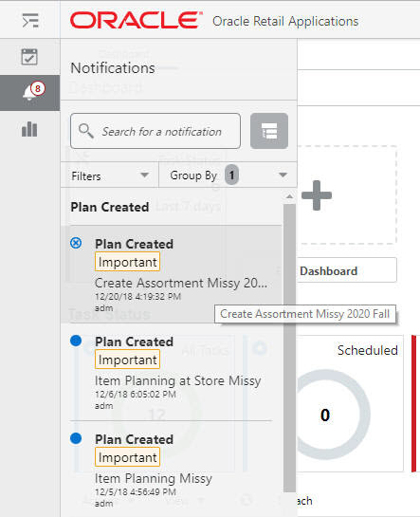420x517 pixels.
Task: Click Create Assortment Missy 20... text
Action: 181,283
